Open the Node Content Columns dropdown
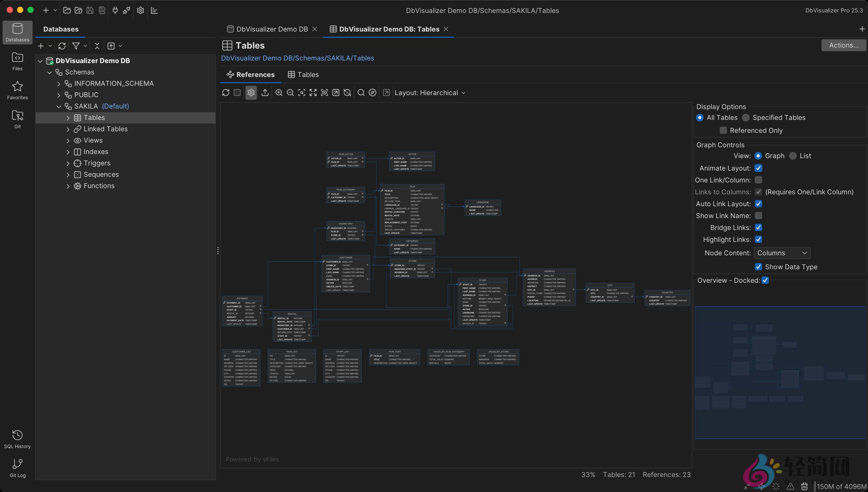 (x=782, y=253)
